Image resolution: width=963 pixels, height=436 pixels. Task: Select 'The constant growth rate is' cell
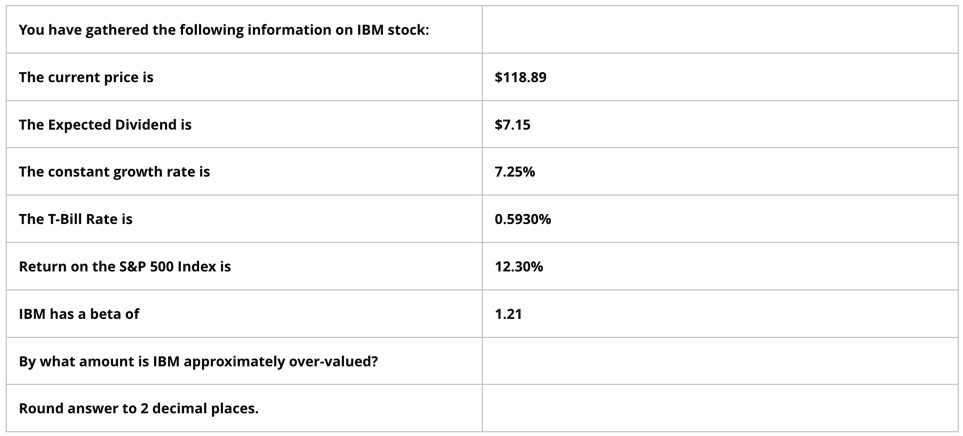pyautogui.click(x=244, y=171)
